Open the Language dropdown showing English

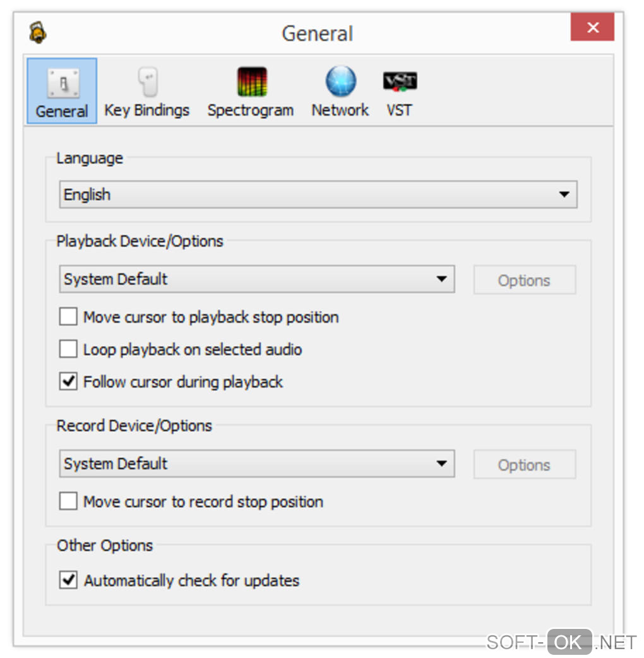pyautogui.click(x=318, y=194)
